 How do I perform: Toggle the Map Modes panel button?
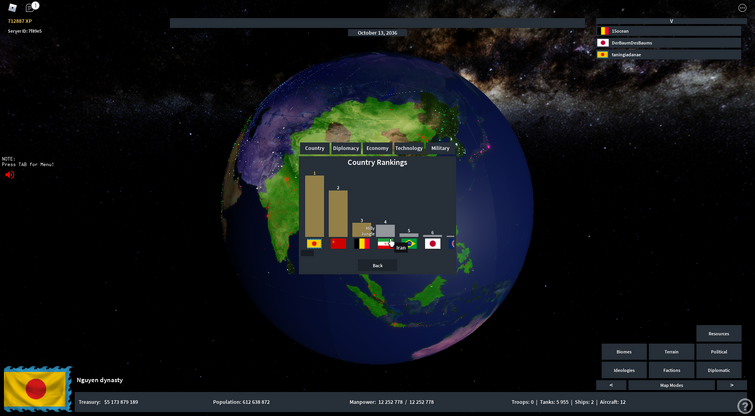(x=671, y=385)
